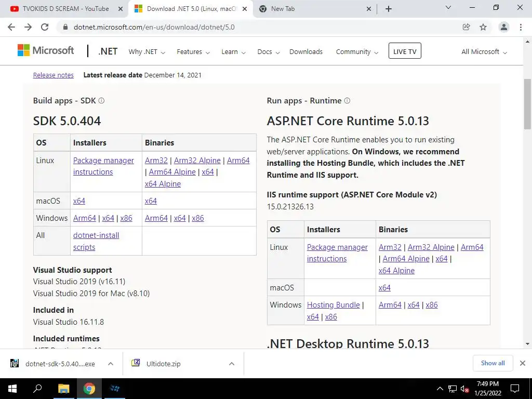
Task: Open the dotnet-install scripts link
Action: pos(96,241)
